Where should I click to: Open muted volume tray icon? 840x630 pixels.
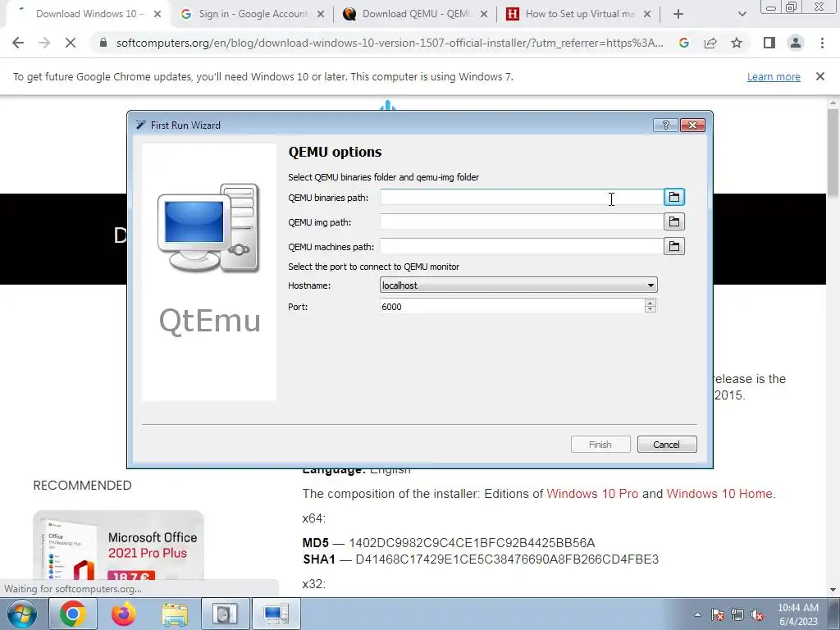point(757,614)
